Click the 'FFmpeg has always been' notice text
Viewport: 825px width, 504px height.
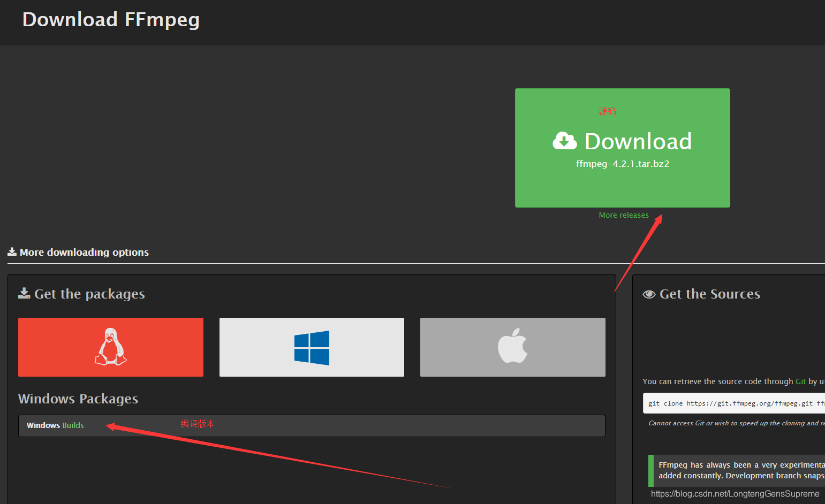coord(741,470)
